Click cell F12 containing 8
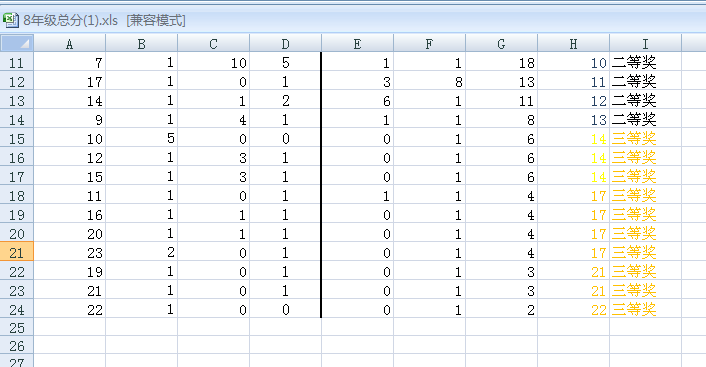The width and height of the screenshot is (706, 367). point(430,82)
